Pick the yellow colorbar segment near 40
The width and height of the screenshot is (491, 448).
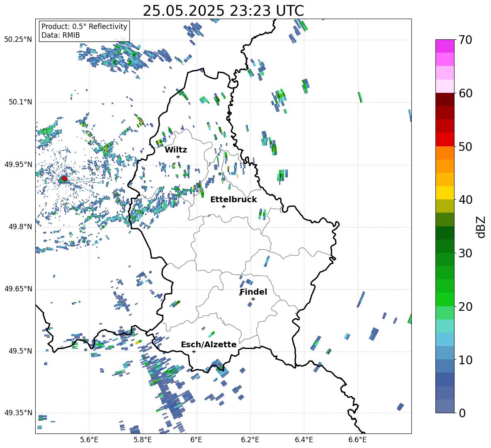point(445,193)
